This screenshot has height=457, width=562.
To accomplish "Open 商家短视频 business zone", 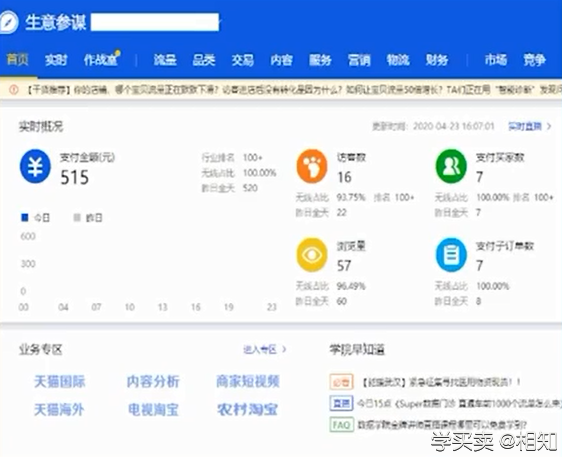I will point(248,381).
